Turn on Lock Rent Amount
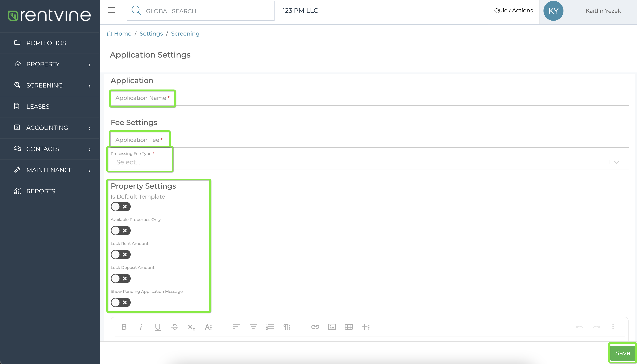The height and width of the screenshot is (364, 637). [121, 255]
